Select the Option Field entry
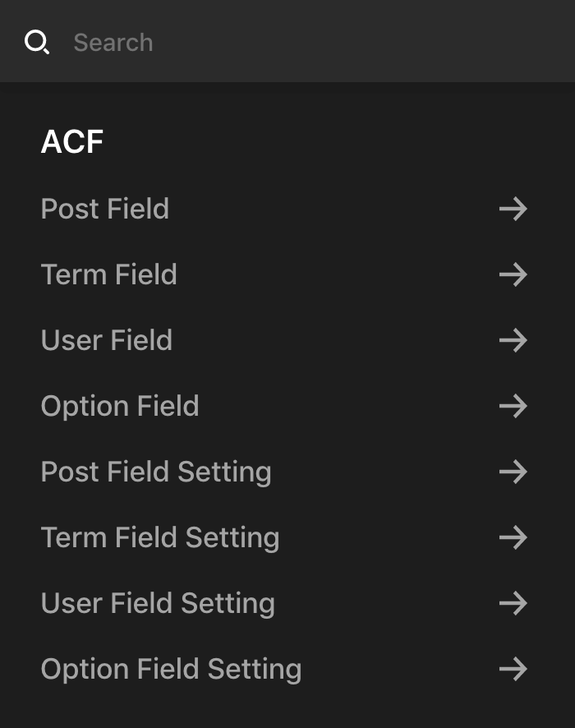 point(120,406)
